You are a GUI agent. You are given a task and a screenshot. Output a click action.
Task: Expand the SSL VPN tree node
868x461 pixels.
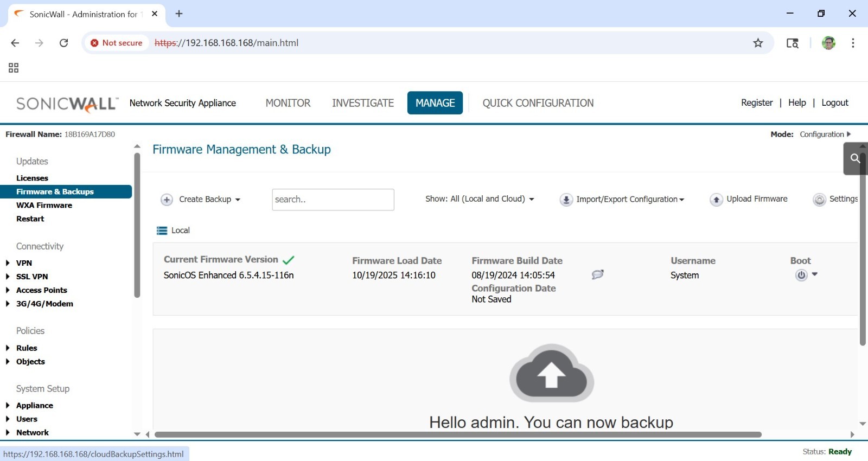pos(8,277)
